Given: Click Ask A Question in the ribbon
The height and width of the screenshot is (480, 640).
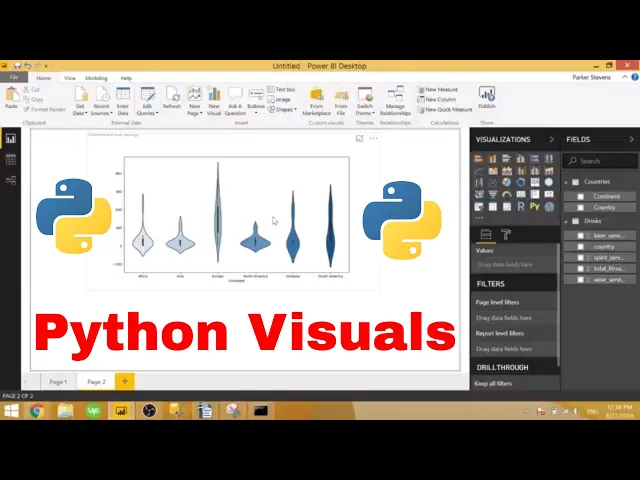Looking at the screenshot, I should click(x=235, y=101).
